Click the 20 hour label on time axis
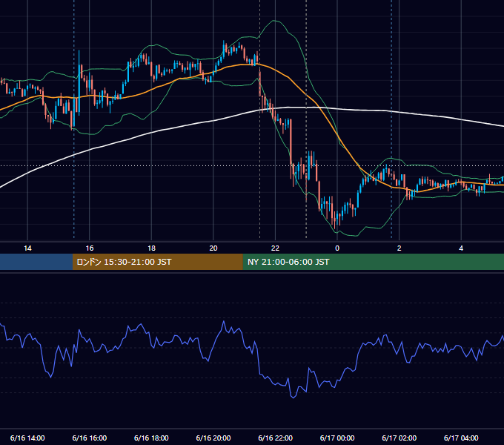The height and width of the screenshot is (445, 504). pyautogui.click(x=213, y=248)
